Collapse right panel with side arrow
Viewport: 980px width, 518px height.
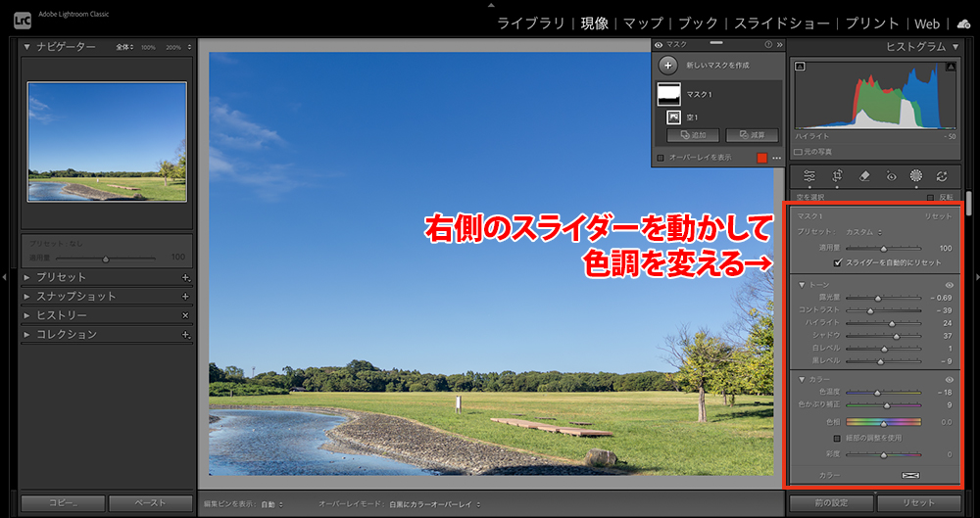976,276
